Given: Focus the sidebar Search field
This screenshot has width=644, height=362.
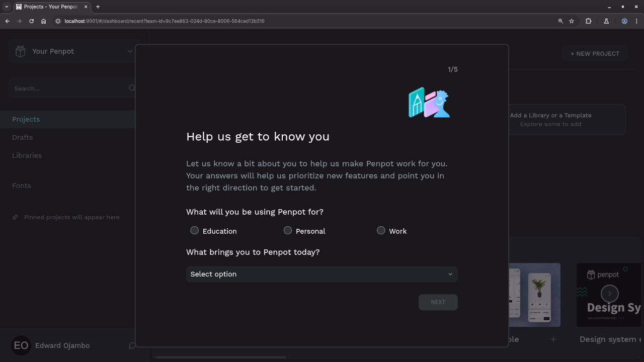Looking at the screenshot, I should pyautogui.click(x=70, y=88).
